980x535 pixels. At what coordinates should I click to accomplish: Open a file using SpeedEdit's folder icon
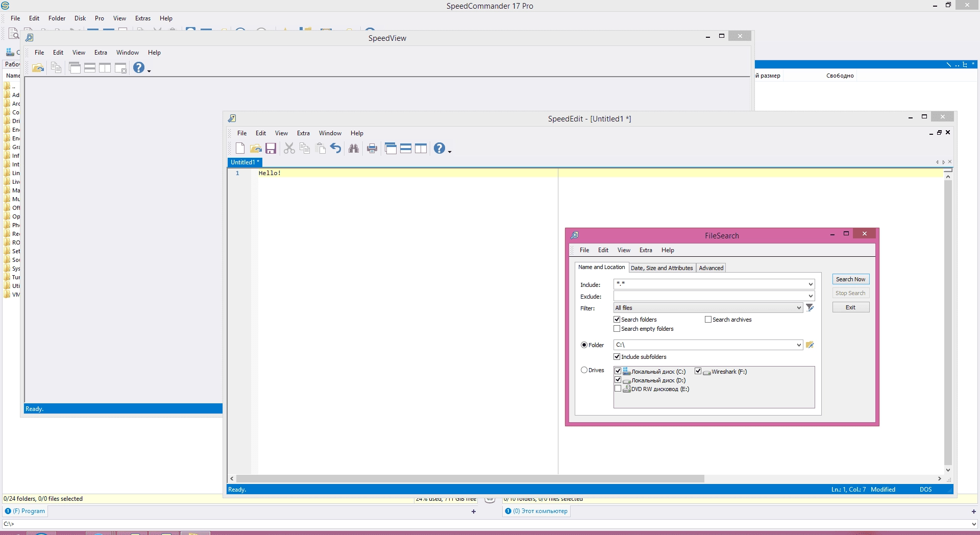[x=256, y=148]
